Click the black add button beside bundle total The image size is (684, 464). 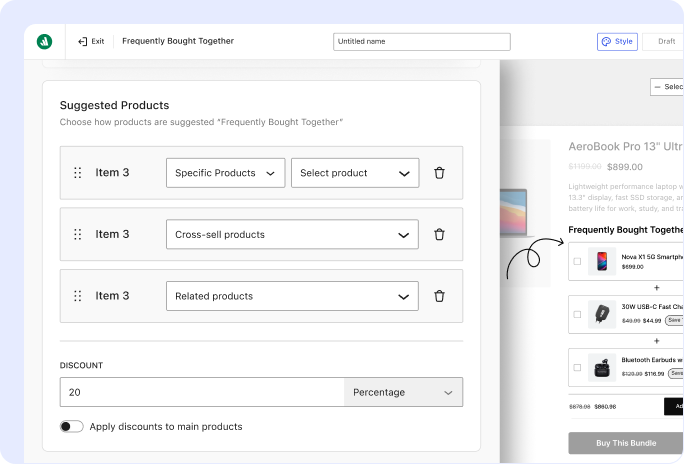pyautogui.click(x=674, y=406)
